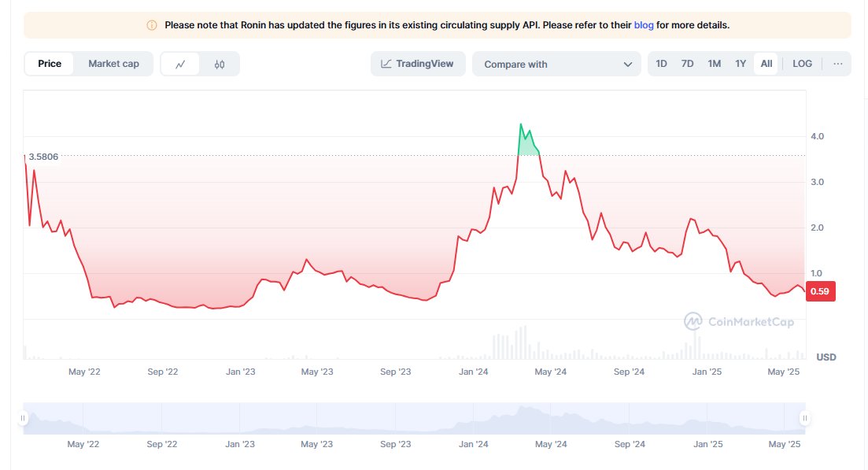Set chart range to 1M
Image resolution: width=868 pixels, height=470 pixels.
point(714,64)
